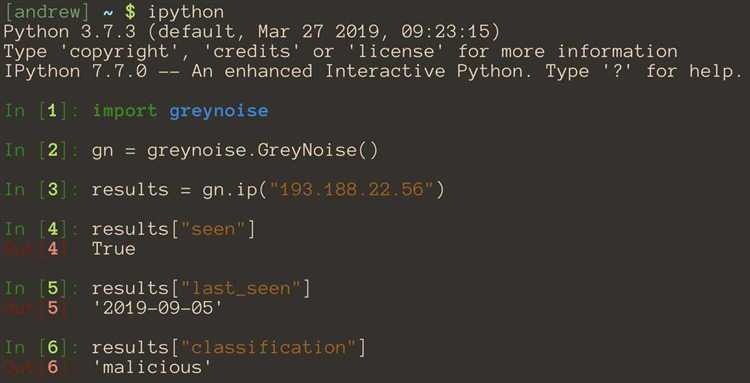Click the IP address string 193.188.22.56

(x=352, y=190)
